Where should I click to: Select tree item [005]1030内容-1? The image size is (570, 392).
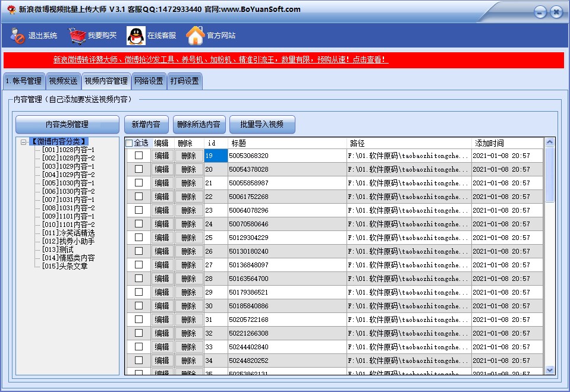click(x=68, y=183)
